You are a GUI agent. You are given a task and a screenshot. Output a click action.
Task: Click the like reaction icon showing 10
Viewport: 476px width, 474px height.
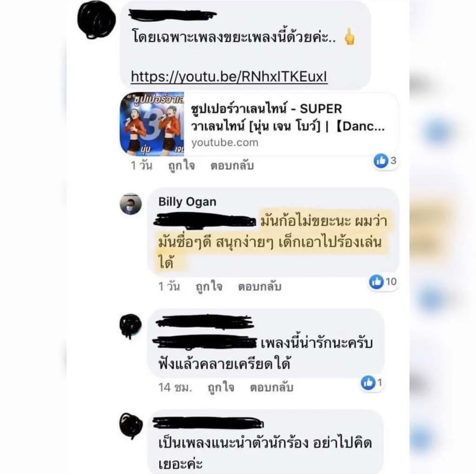point(376,282)
